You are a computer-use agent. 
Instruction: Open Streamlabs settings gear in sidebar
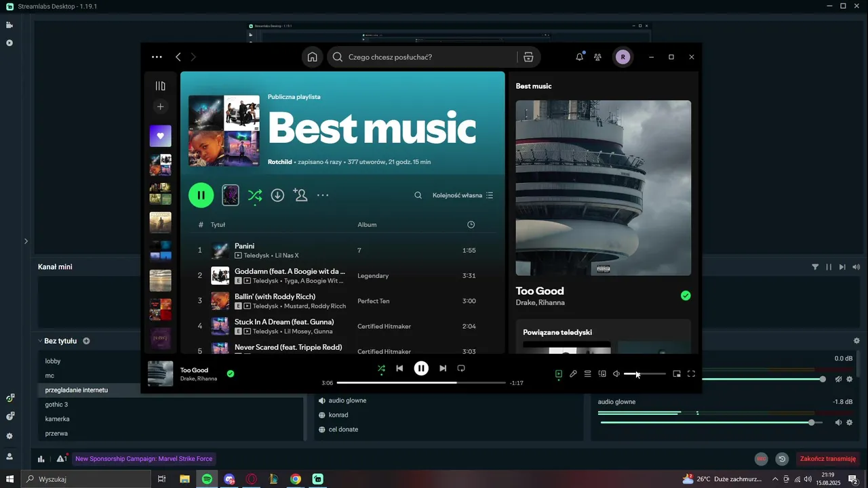(9, 436)
